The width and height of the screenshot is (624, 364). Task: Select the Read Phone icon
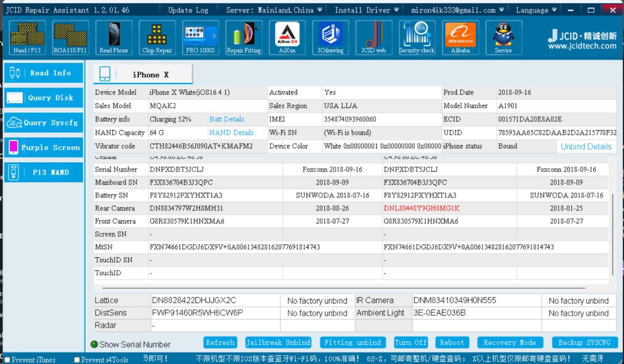(114, 38)
